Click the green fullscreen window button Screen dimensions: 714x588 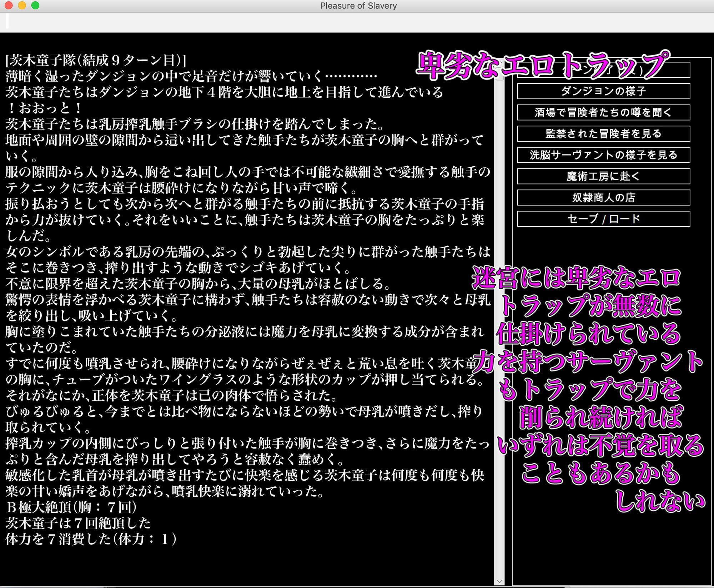(35, 5)
